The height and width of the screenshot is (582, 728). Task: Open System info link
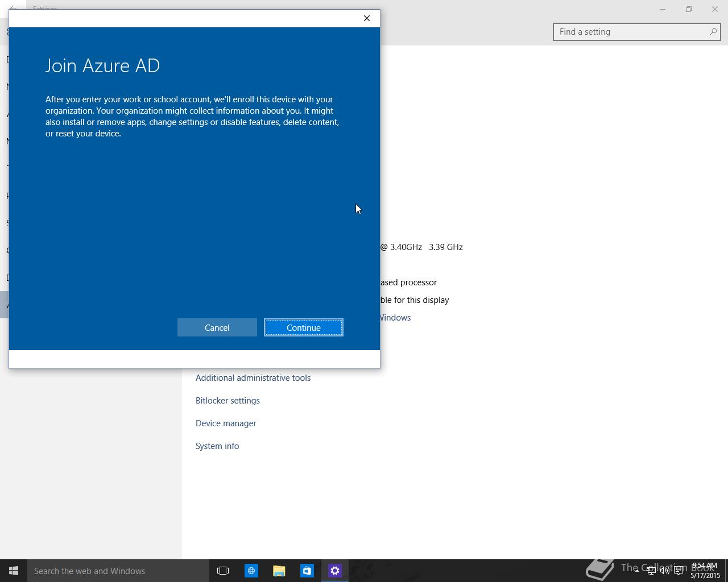coord(217,446)
